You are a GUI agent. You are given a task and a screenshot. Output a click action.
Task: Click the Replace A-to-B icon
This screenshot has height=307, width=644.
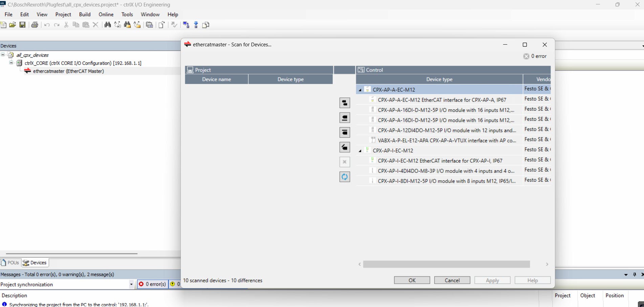[117, 25]
